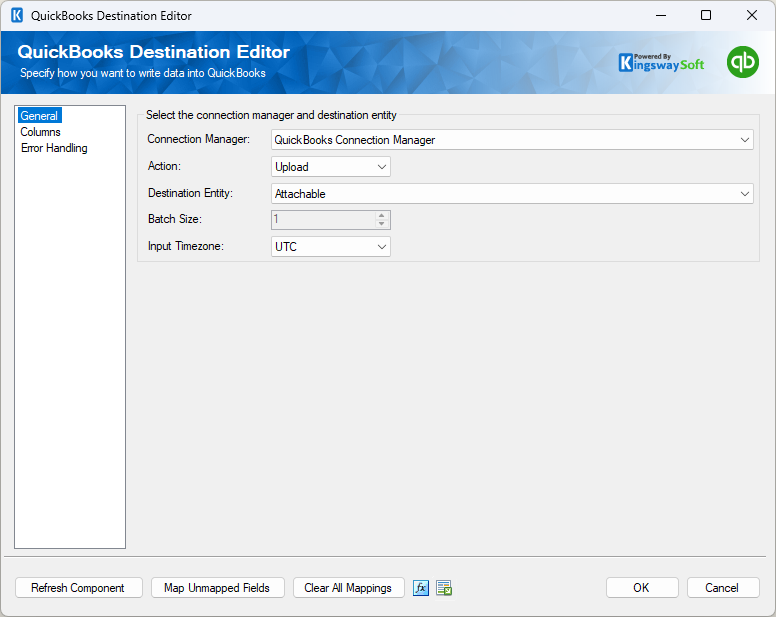
Task: Click the K app icon in the title bar
Action: click(17, 15)
